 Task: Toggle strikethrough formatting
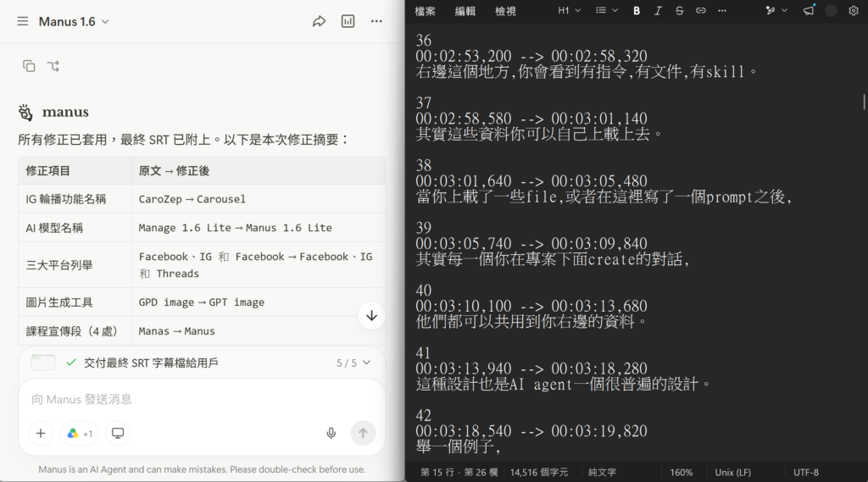(x=679, y=10)
